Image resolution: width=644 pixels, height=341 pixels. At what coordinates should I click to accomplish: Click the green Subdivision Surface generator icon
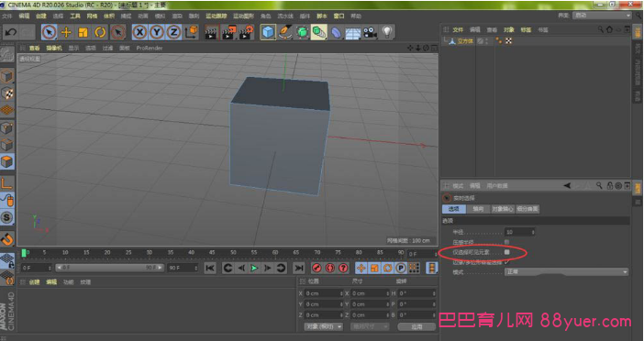click(303, 32)
